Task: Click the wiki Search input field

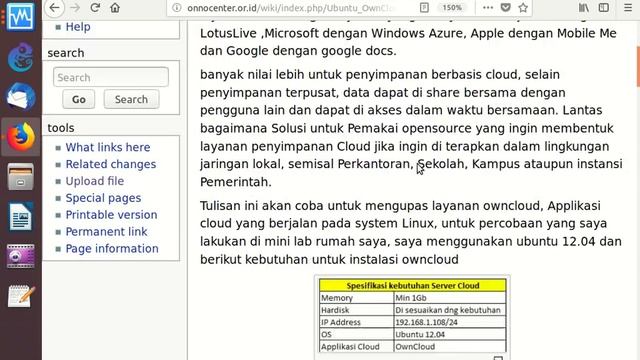Action: tap(111, 77)
